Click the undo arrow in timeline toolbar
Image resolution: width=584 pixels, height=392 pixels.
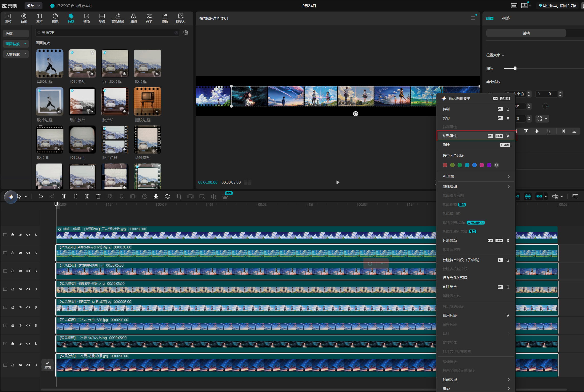[41, 196]
